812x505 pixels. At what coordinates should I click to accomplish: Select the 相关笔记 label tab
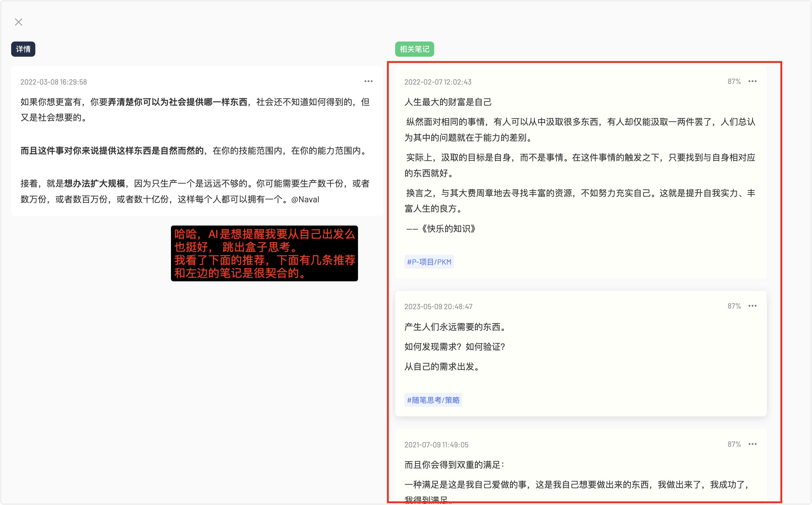click(414, 49)
